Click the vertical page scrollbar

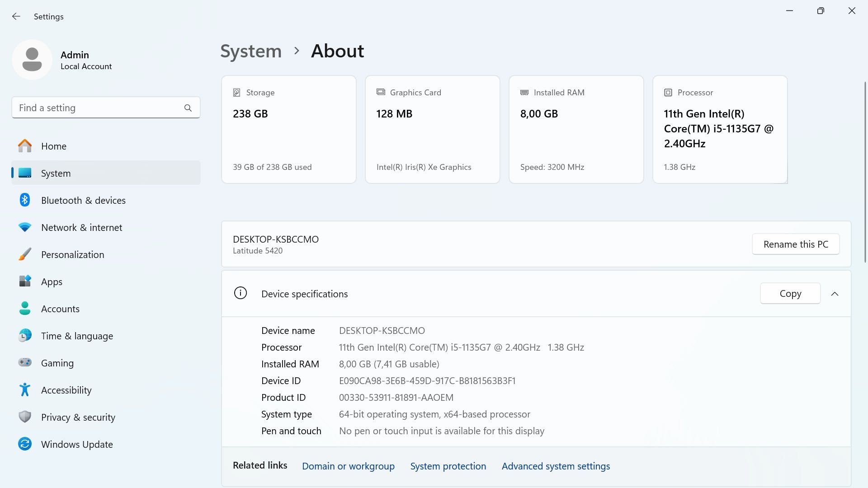(865, 172)
